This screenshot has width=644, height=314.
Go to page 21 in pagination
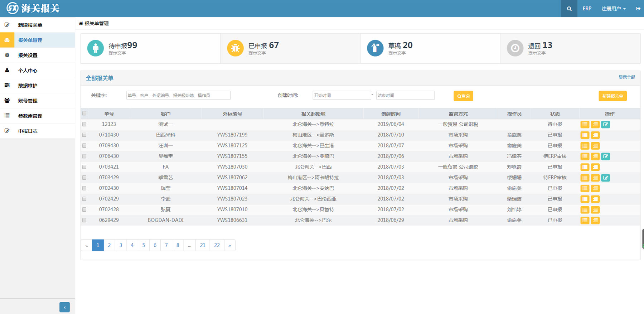(203, 245)
